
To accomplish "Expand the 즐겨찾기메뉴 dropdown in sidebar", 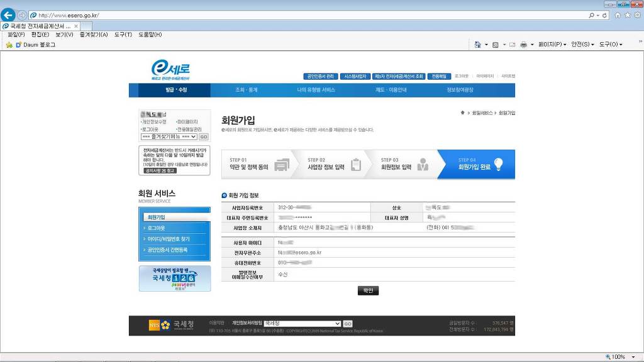I will [x=193, y=136].
